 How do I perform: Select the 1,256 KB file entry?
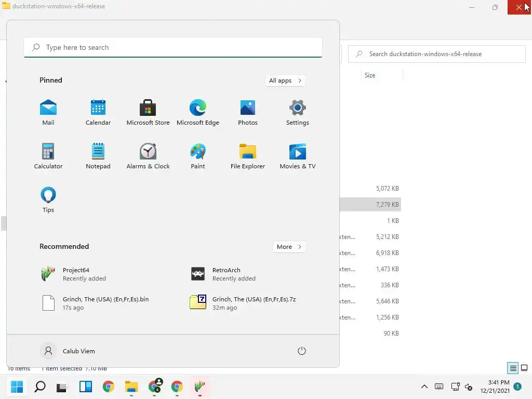click(387, 317)
